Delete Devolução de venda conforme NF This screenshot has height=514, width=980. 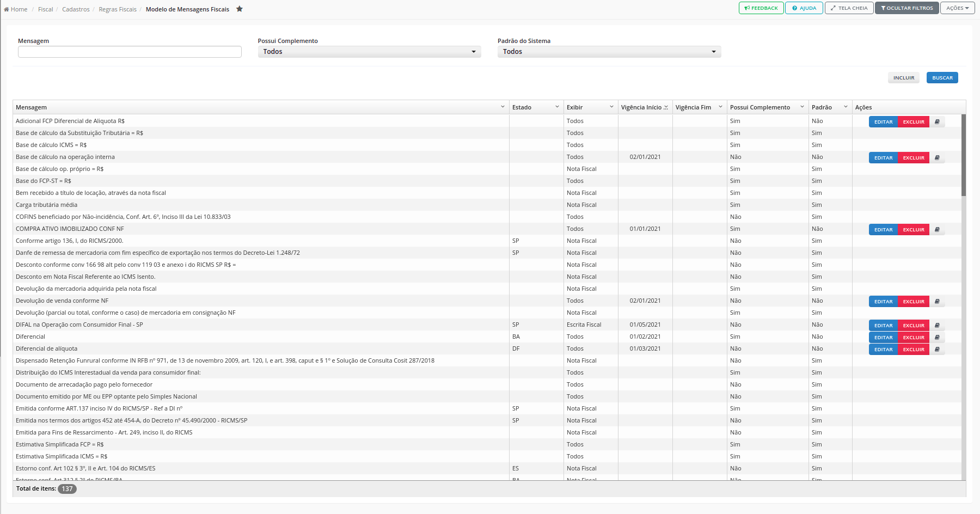[x=914, y=302]
